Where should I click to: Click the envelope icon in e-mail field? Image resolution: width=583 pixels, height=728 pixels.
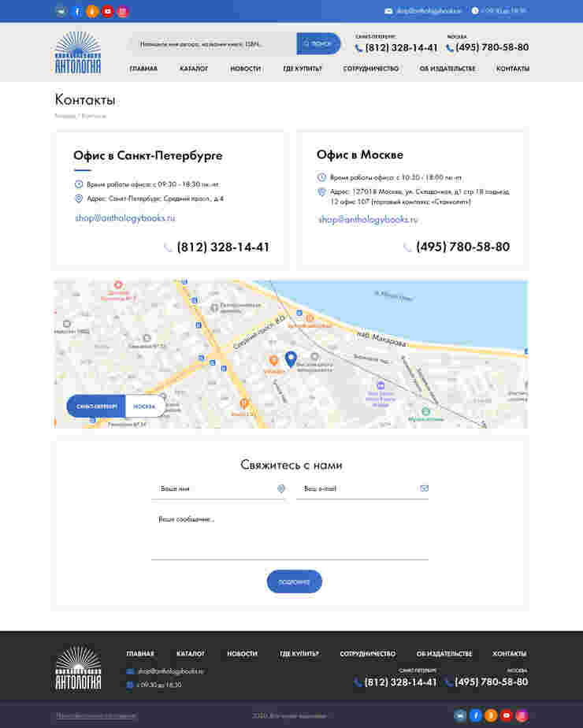[x=425, y=488]
